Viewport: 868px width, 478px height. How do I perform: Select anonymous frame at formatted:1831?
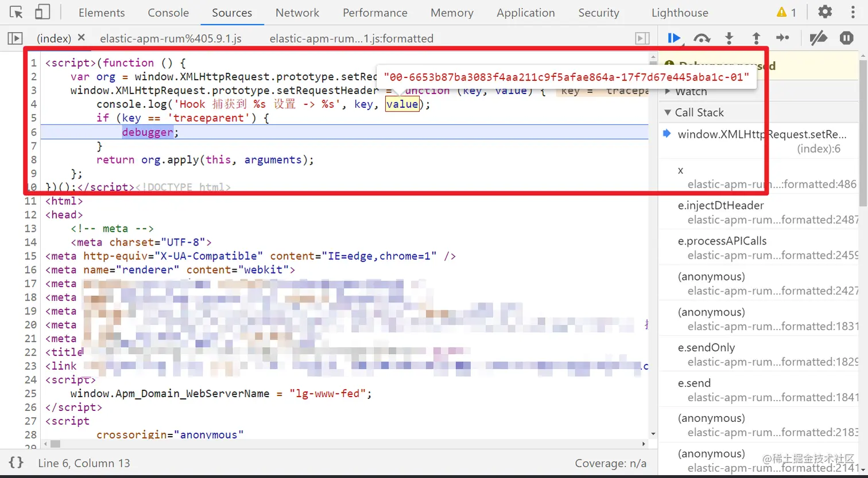(759, 319)
